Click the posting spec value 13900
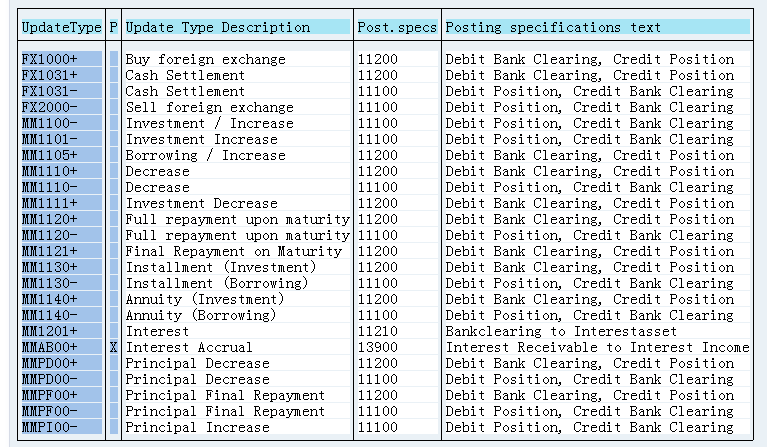The width and height of the screenshot is (767, 447). [377, 347]
